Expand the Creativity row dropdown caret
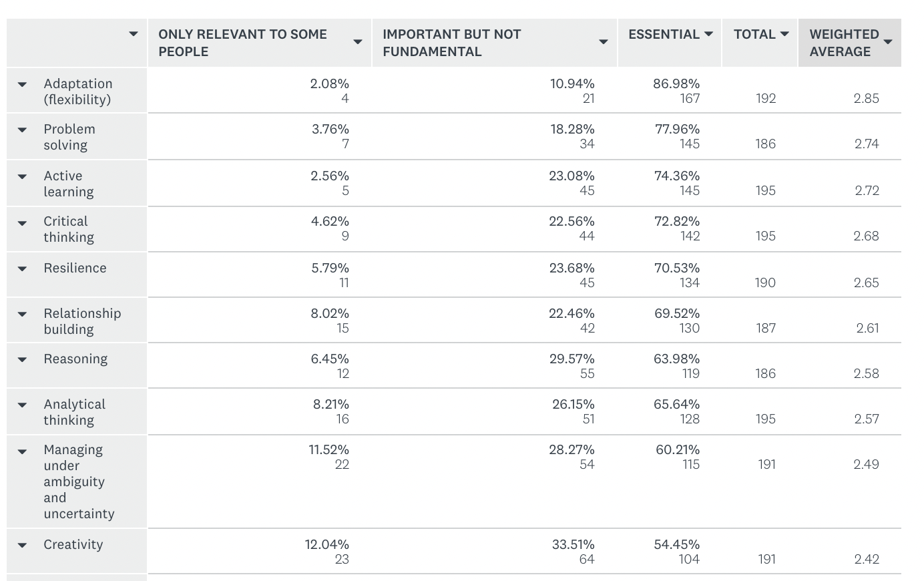 pos(22,546)
